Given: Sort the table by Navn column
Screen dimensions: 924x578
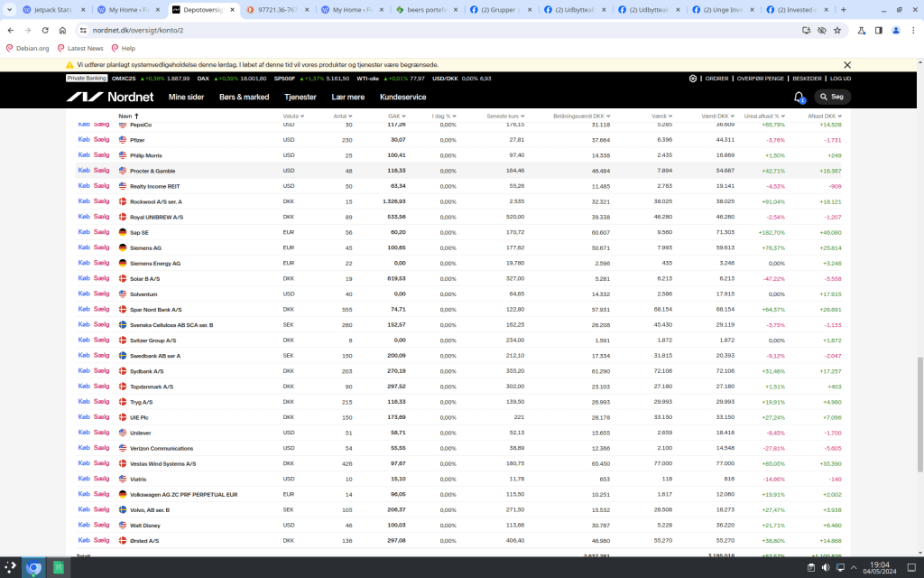Looking at the screenshot, I should 126,117.
